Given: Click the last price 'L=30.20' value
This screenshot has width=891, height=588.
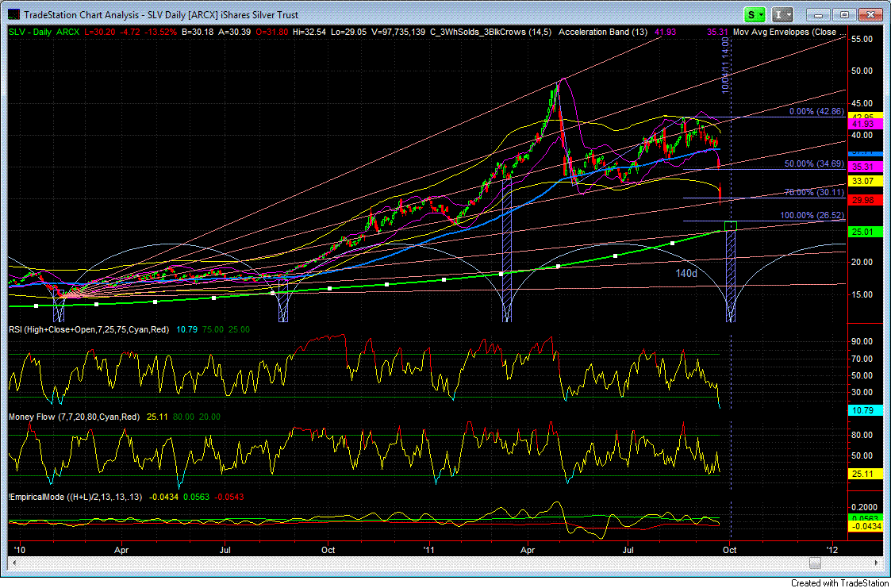Looking at the screenshot, I should pyautogui.click(x=99, y=33).
